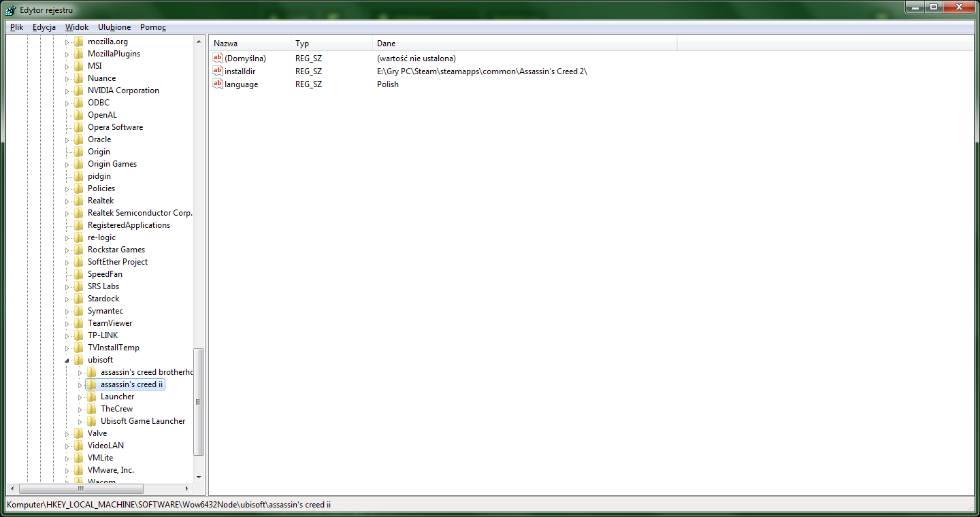This screenshot has height=517, width=980.
Task: Select the mozilla.org folder icon
Action: click(79, 41)
